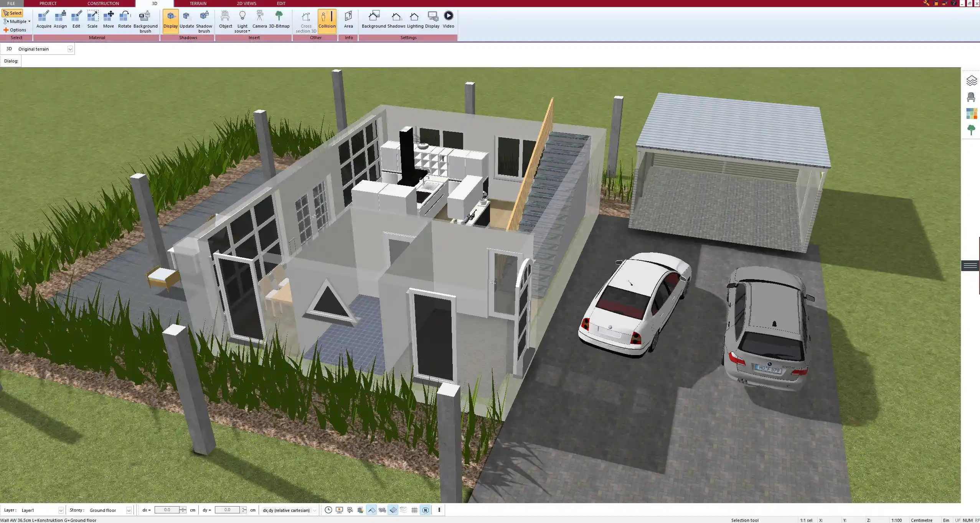
Task: Expand the Original terrain dropdown
Action: click(x=70, y=49)
